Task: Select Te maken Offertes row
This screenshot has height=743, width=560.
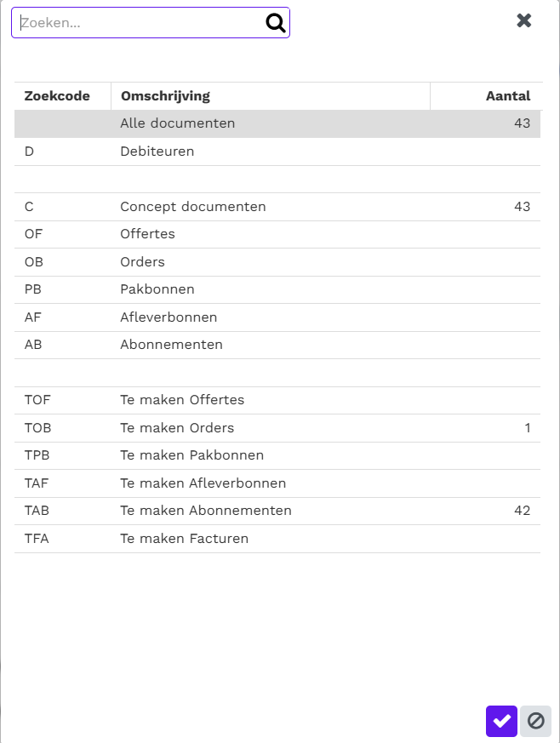Action: (277, 400)
